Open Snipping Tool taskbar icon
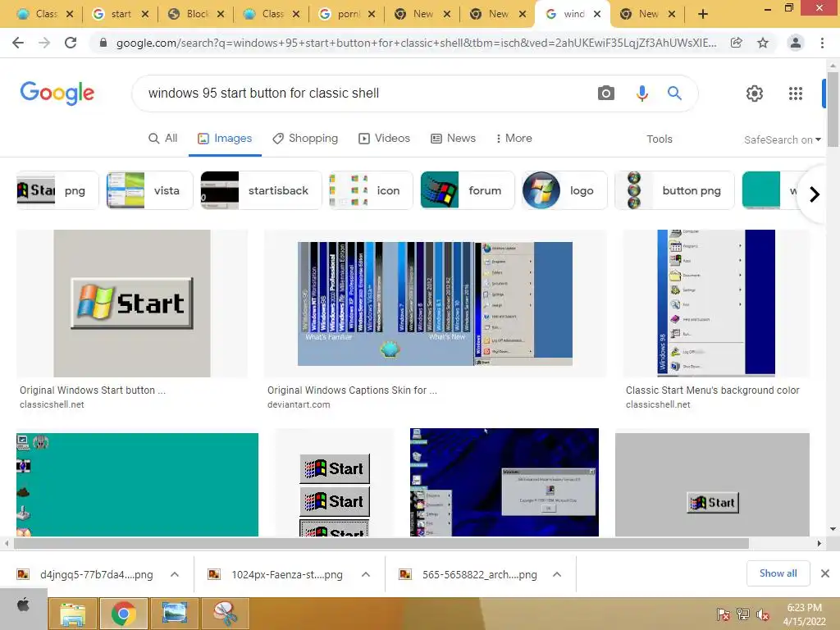This screenshot has height=630, width=840. pos(225,614)
